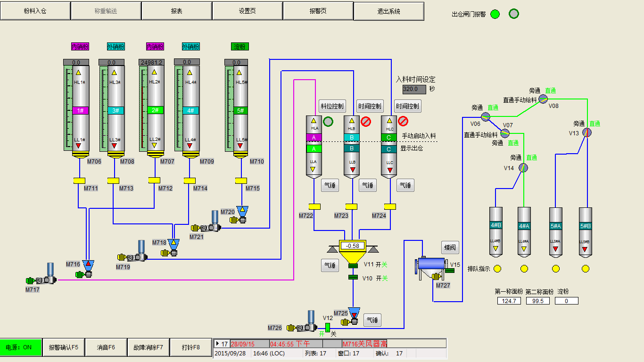Open the 报表 page
Screen dimensions: 644x362
click(176, 11)
